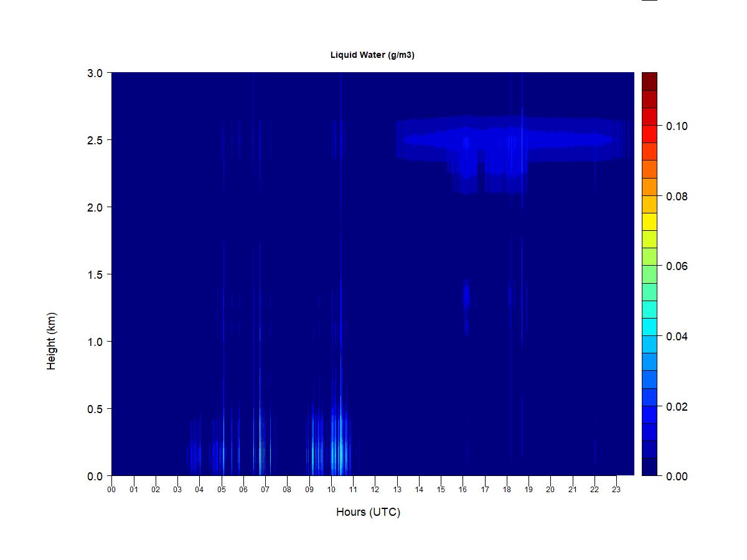Viewport: 747px width, 560px height.
Task: Select the cyan colorbar swatch near 0.04
Action: tap(649, 327)
